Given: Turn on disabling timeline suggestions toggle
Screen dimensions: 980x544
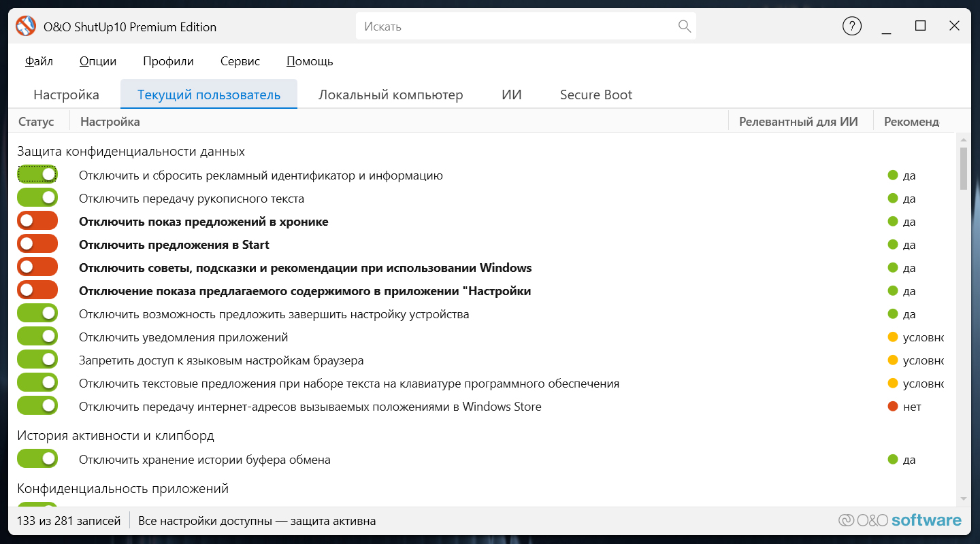Looking at the screenshot, I should click(37, 221).
